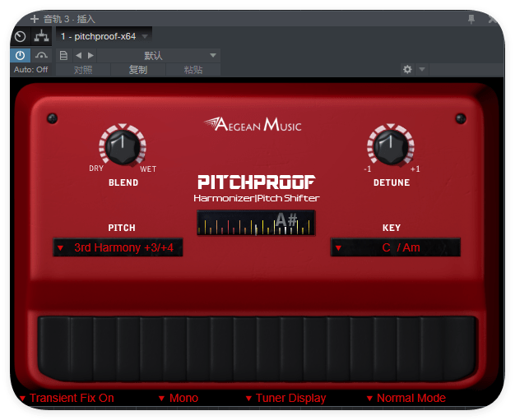Click the sidechain routing icon

pyautogui.click(x=41, y=36)
